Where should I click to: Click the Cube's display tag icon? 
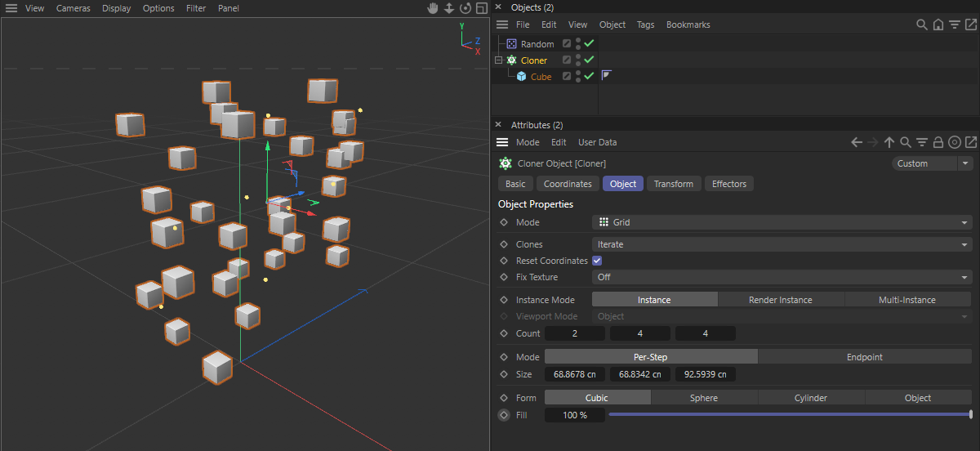(607, 76)
